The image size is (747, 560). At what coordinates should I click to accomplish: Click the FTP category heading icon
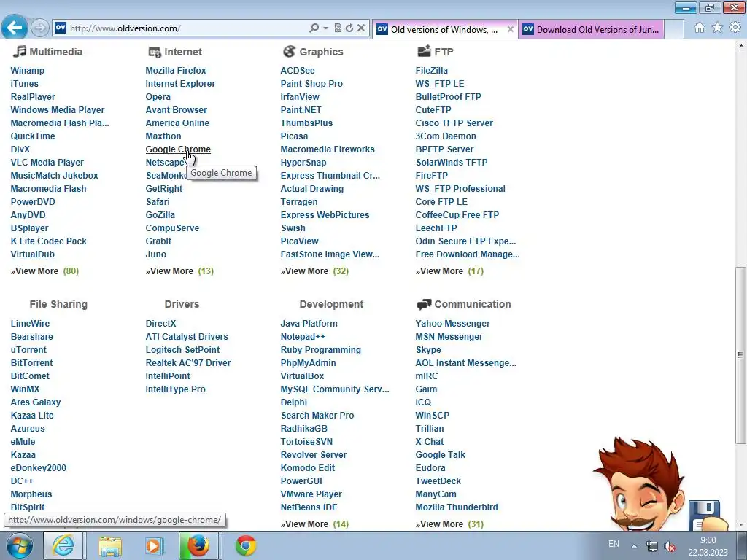tap(424, 51)
